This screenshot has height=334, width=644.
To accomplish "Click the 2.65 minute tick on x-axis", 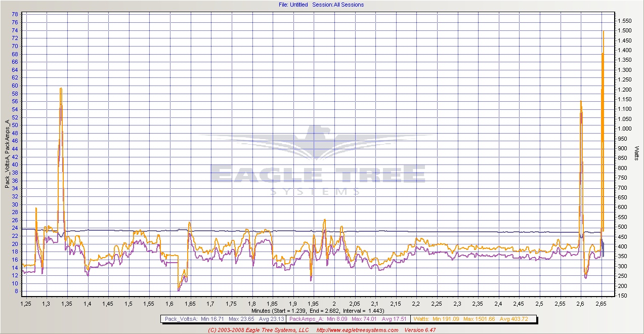I will [601, 304].
